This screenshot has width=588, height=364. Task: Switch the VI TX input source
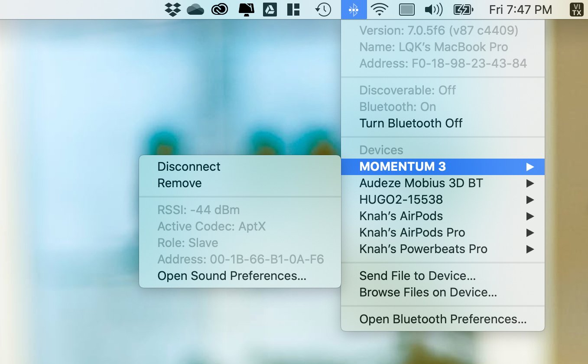pos(576,9)
